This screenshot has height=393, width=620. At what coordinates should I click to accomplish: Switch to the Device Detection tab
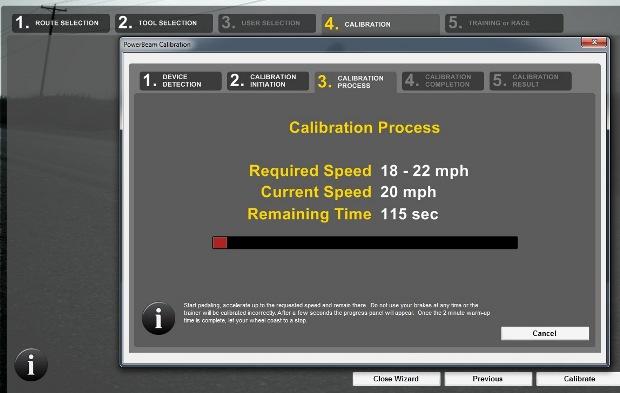(x=181, y=81)
